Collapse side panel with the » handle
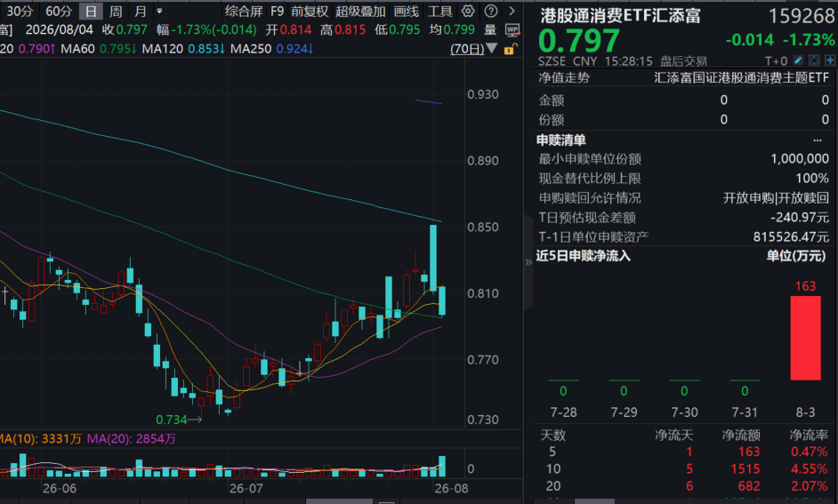838x504 pixels. 528,261
